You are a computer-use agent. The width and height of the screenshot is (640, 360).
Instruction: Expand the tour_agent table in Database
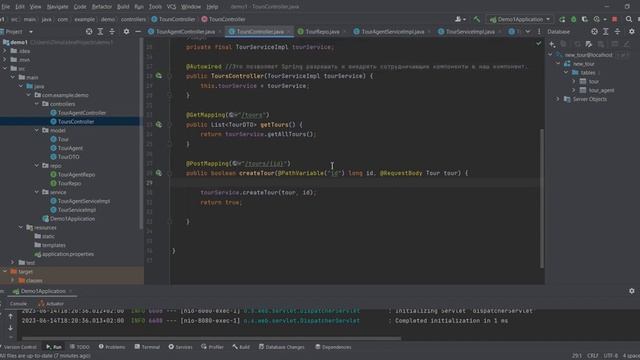573,90
